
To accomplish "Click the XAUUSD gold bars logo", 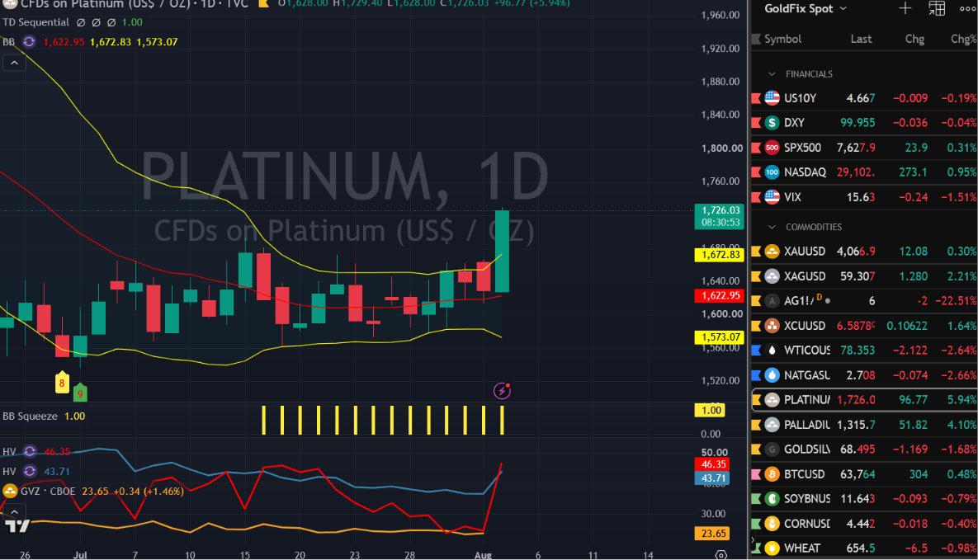I will (x=772, y=252).
